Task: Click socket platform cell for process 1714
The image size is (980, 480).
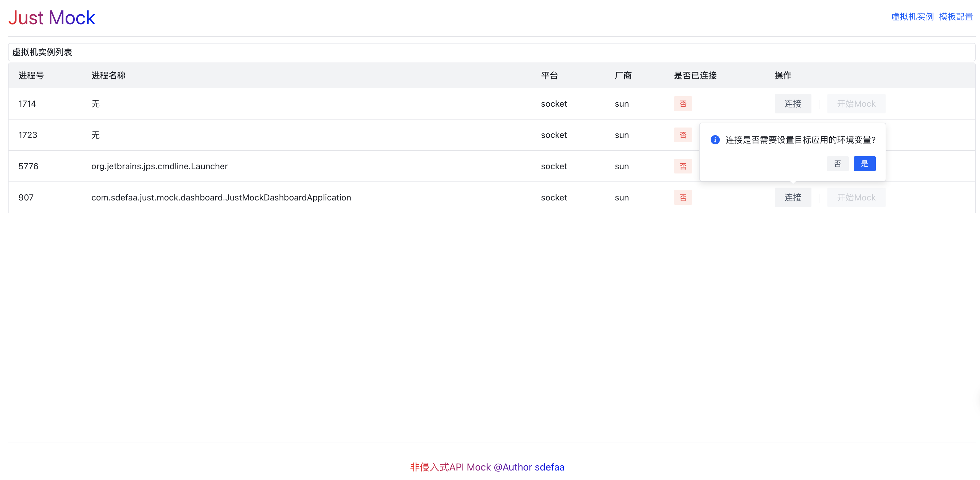Action: 554,104
